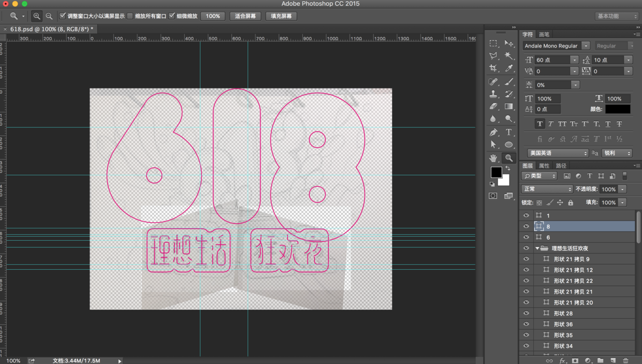Switch to the 画笔 tab
The image size is (642, 364).
544,35
